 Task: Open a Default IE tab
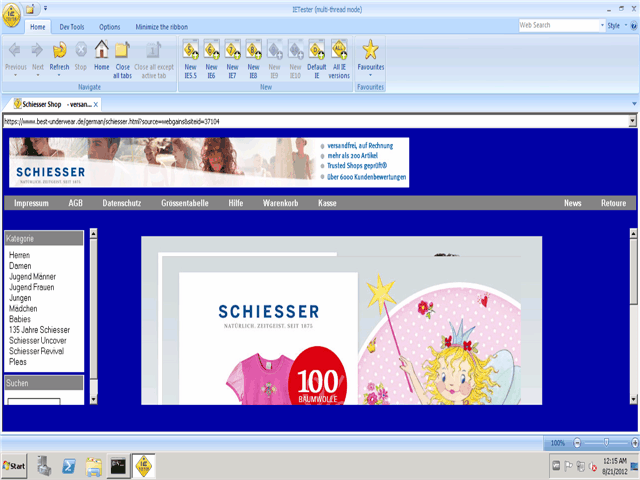coord(316,50)
